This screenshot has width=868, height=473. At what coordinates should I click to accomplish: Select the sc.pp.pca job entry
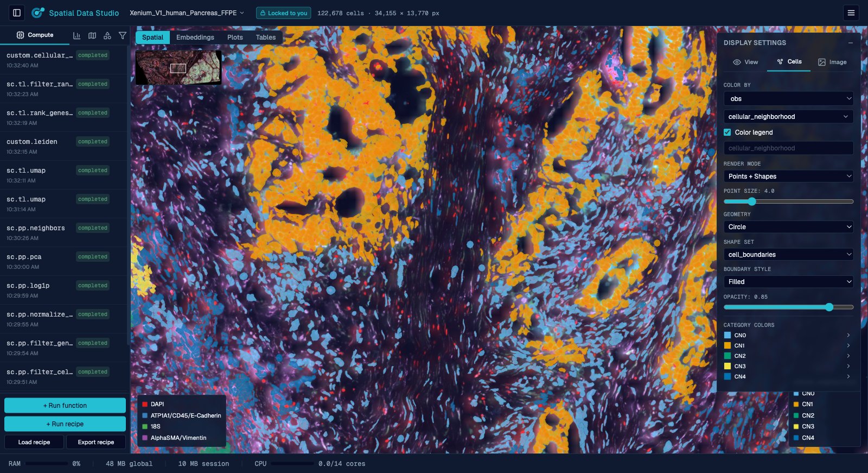63,261
